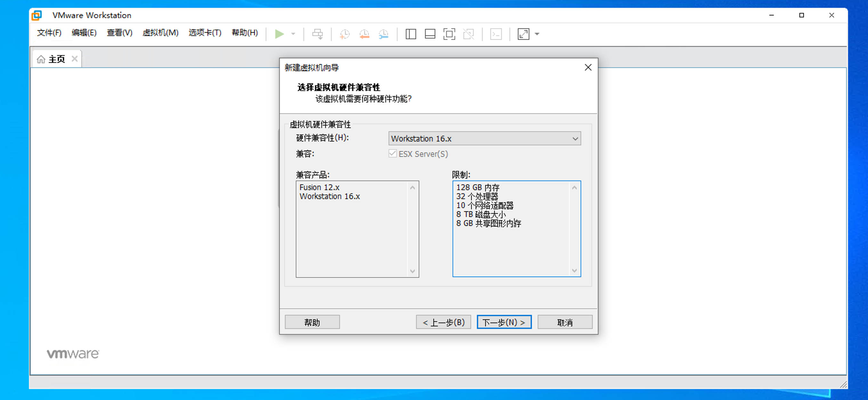Click the 帮助 button in the wizard

(312, 322)
